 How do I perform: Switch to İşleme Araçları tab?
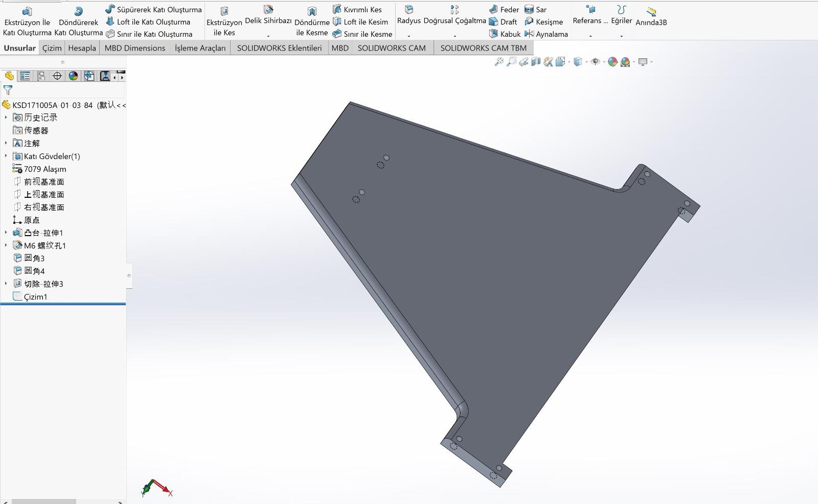[200, 48]
